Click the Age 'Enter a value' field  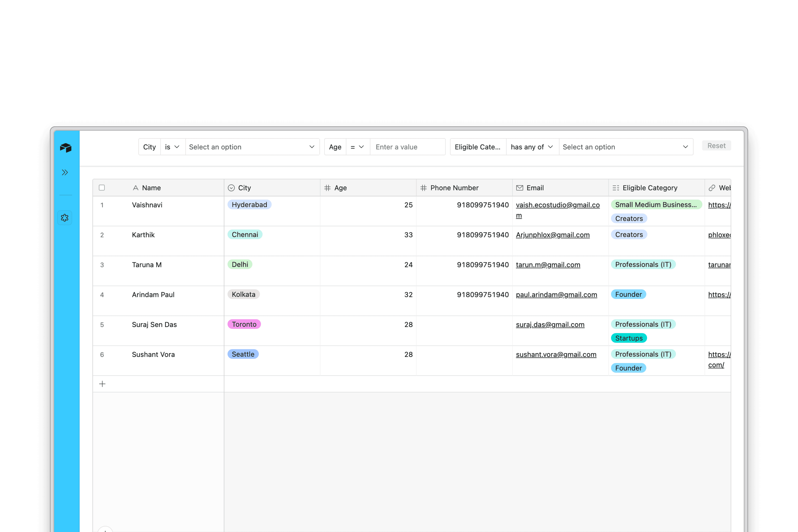click(407, 147)
